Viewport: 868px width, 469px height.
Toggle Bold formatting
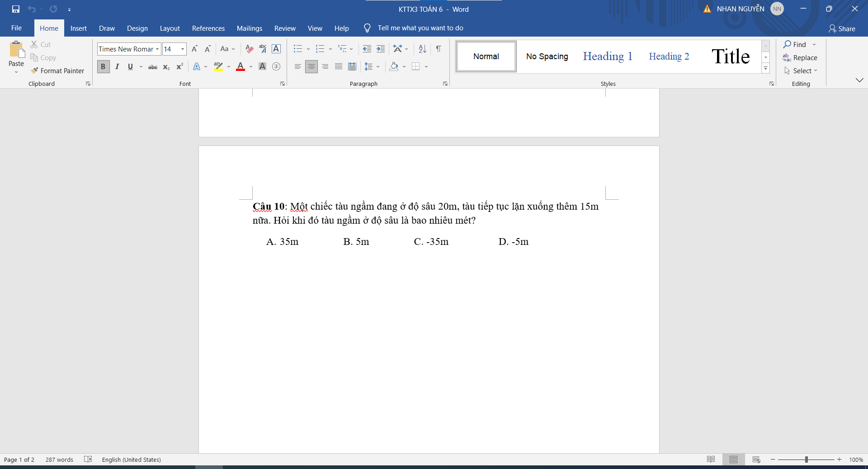(x=103, y=66)
